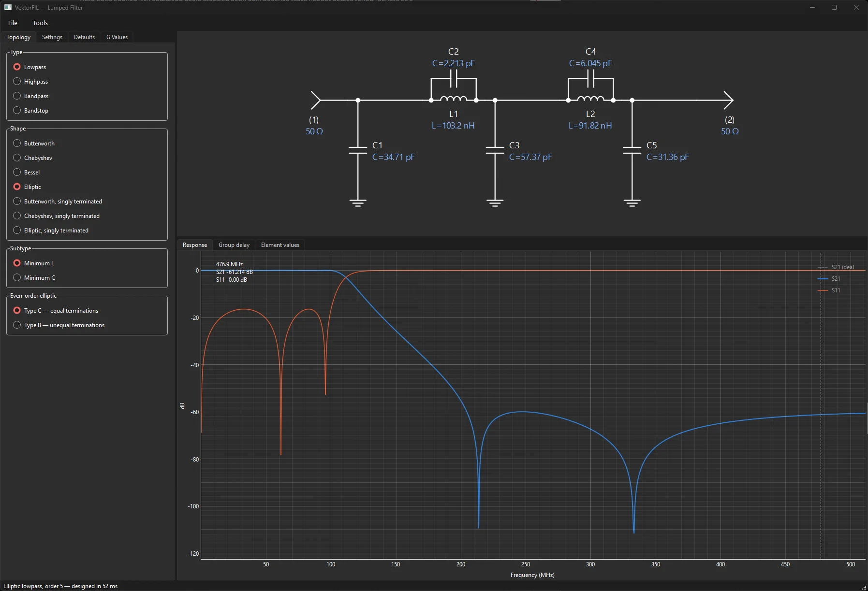Show the Group delay tab
The image size is (868, 591).
[234, 245]
